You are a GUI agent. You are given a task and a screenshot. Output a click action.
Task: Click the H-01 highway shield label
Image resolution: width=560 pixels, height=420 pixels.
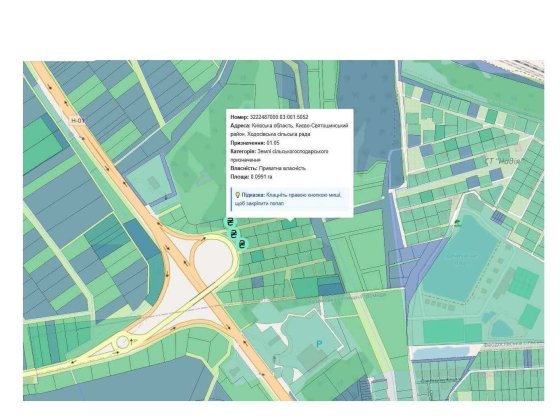[x=78, y=121]
